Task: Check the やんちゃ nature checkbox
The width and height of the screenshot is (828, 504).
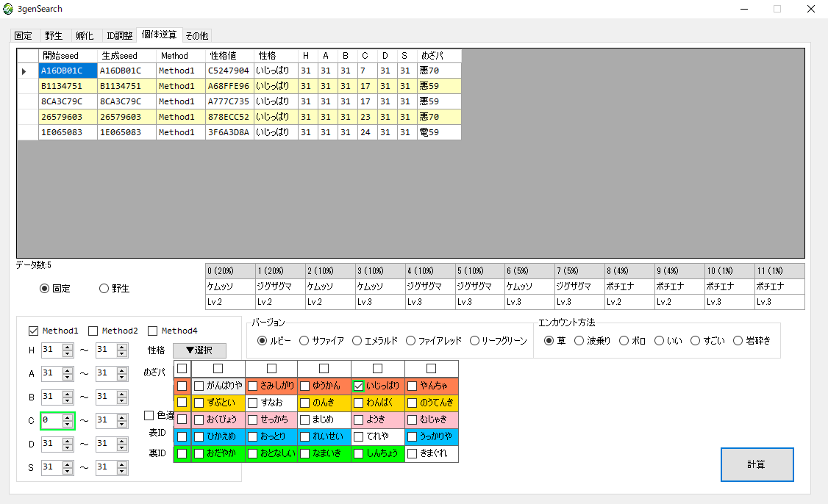Action: tap(413, 386)
